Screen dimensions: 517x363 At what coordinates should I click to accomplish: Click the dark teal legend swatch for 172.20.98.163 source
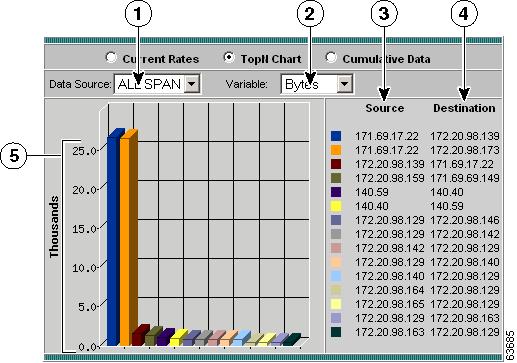click(336, 332)
